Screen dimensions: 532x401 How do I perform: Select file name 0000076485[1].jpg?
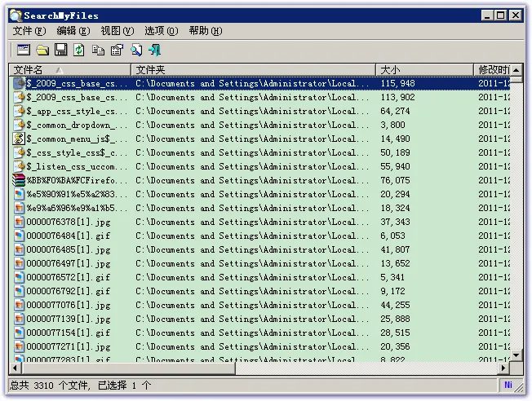(69, 250)
